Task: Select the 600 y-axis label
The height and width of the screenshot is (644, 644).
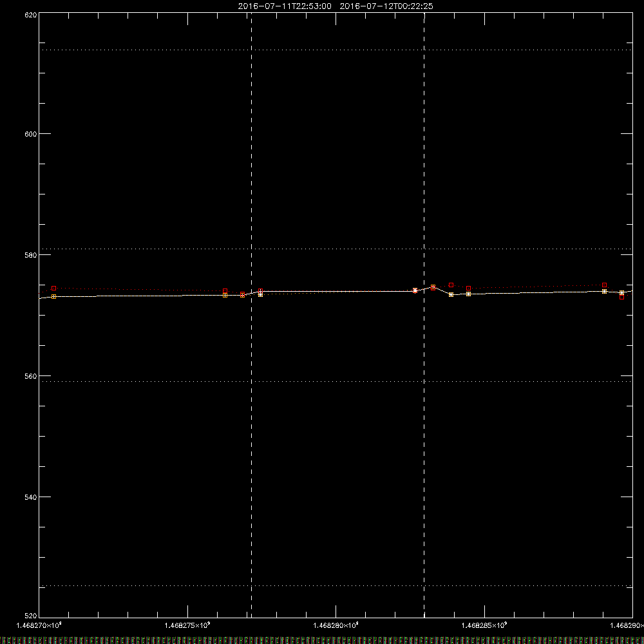Action: pos(31,135)
